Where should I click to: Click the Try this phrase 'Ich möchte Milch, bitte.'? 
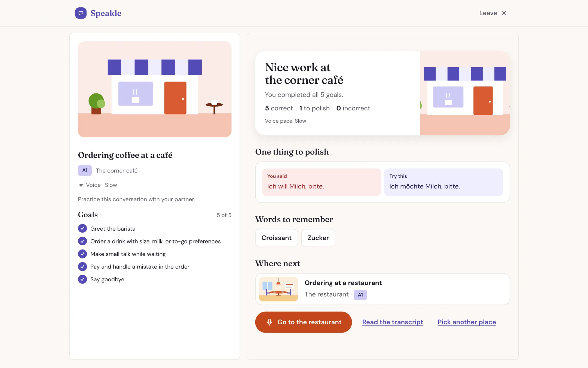(x=425, y=186)
